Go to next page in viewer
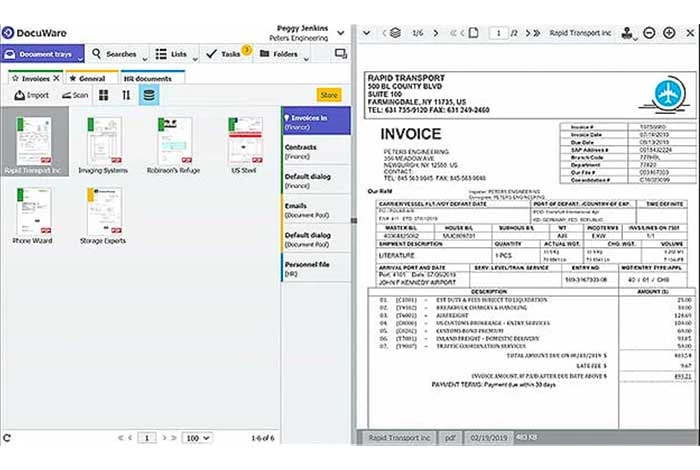The image size is (700, 470). point(527,33)
